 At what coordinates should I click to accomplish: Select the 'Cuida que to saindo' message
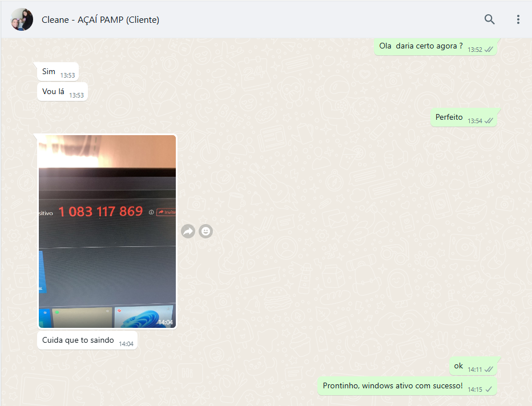[x=87, y=340]
